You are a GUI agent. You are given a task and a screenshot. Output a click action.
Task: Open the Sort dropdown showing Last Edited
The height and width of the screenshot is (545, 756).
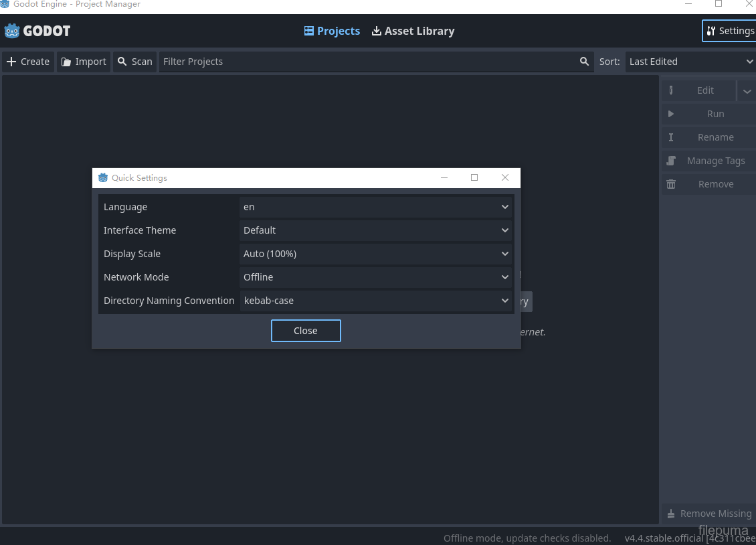689,61
